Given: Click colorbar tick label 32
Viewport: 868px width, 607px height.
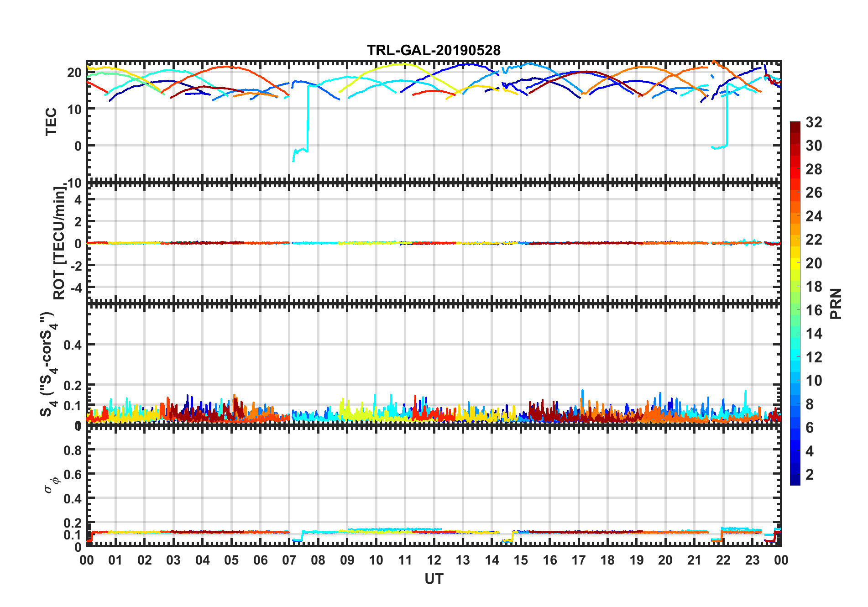Looking at the screenshot, I should coord(814,122).
